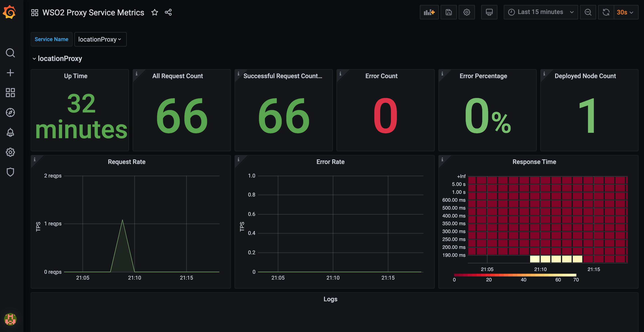644x332 pixels.
Task: Open the Explore compass icon in sidebar
Action: [x=10, y=112]
